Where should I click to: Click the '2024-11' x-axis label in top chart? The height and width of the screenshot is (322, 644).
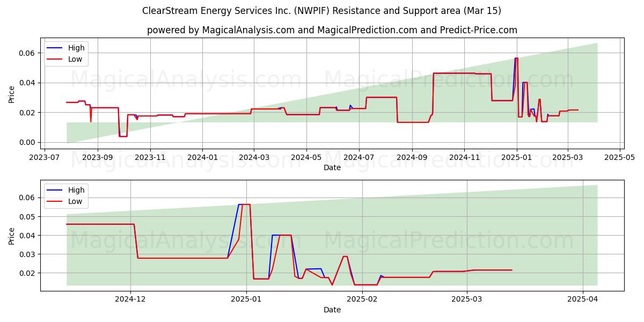tap(465, 158)
